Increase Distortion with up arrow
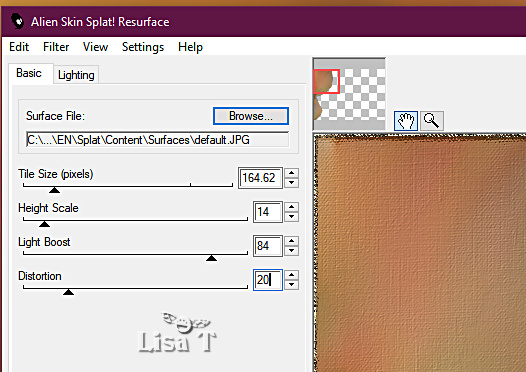526x372 pixels. 292,275
